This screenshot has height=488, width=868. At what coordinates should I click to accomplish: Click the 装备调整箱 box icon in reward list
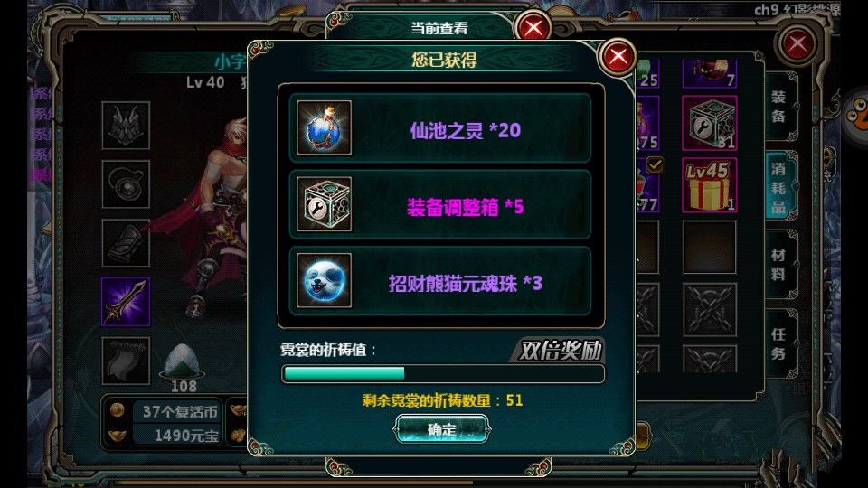coord(324,204)
